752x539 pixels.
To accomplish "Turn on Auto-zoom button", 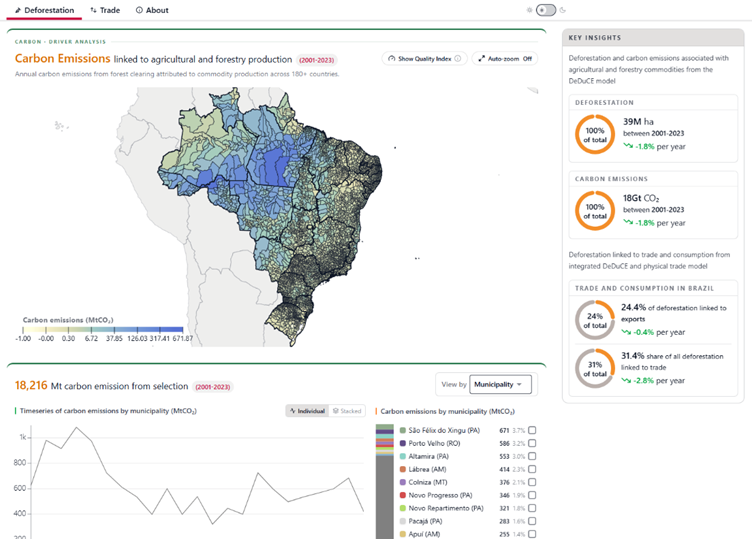I will [x=505, y=59].
